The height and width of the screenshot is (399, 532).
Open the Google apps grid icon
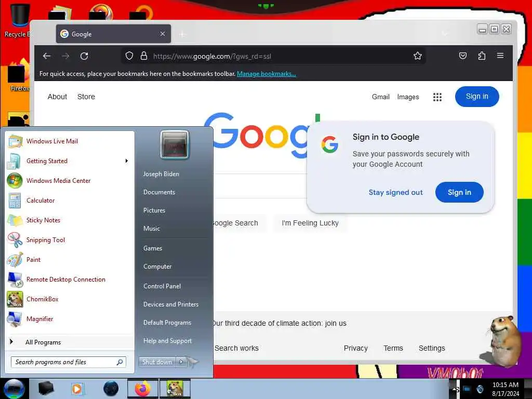click(x=437, y=97)
